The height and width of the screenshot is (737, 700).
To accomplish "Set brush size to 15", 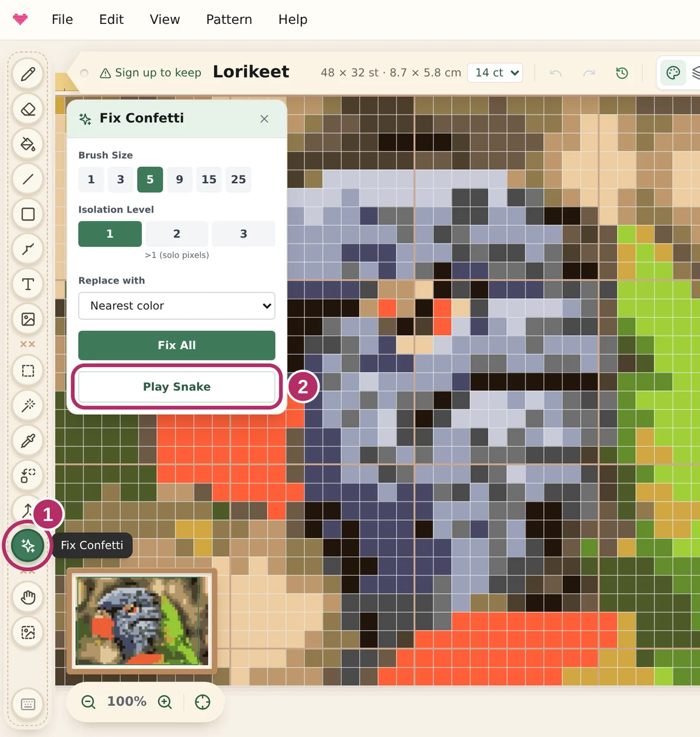I will coord(209,180).
